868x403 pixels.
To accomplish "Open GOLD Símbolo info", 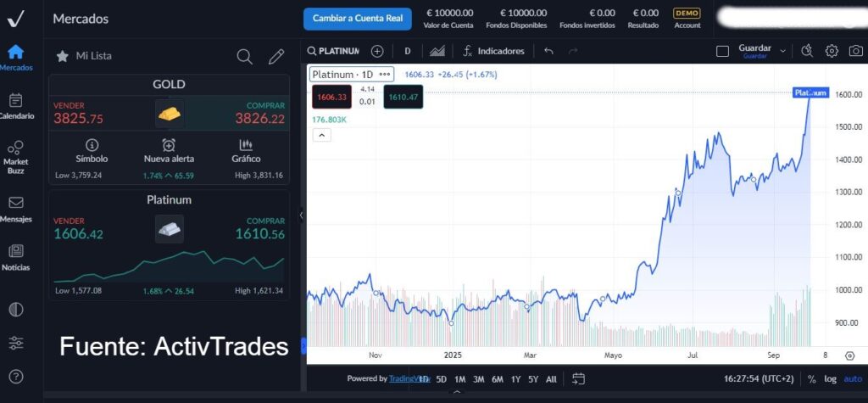I will pyautogui.click(x=92, y=151).
